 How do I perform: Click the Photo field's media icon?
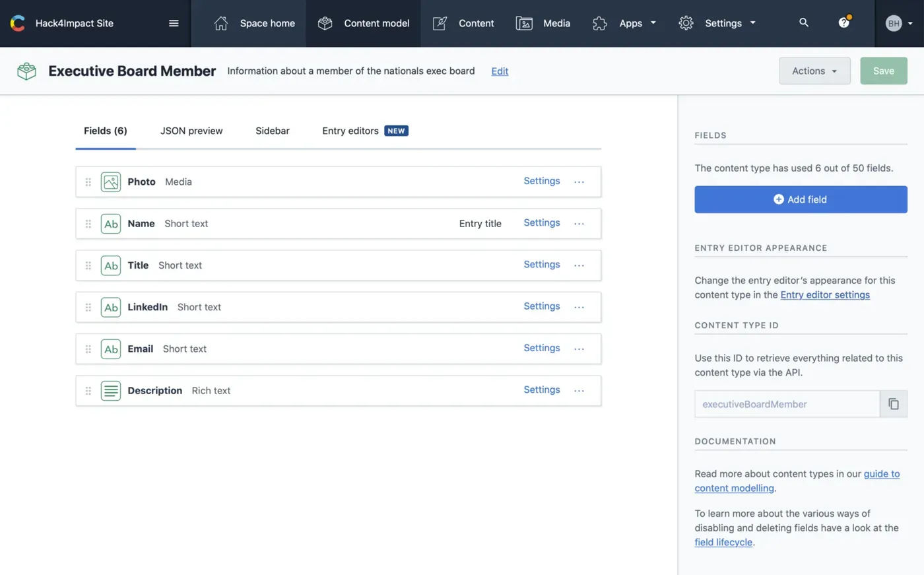[x=111, y=182]
